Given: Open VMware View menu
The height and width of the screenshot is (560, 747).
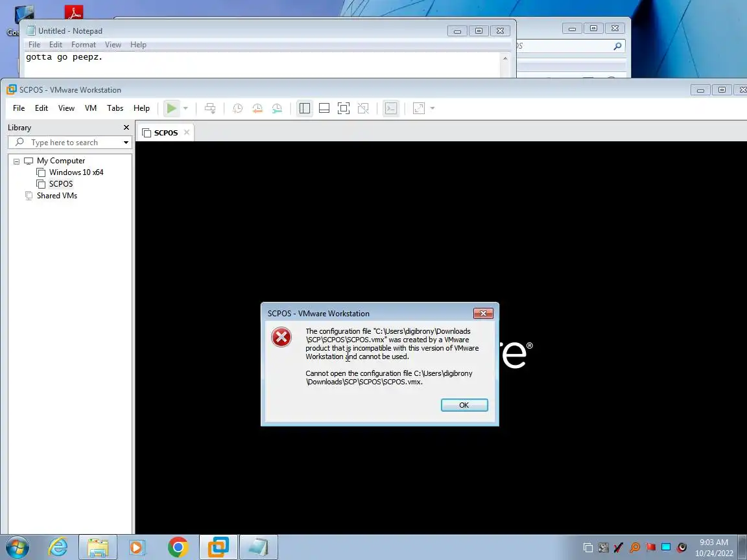Looking at the screenshot, I should tap(66, 108).
